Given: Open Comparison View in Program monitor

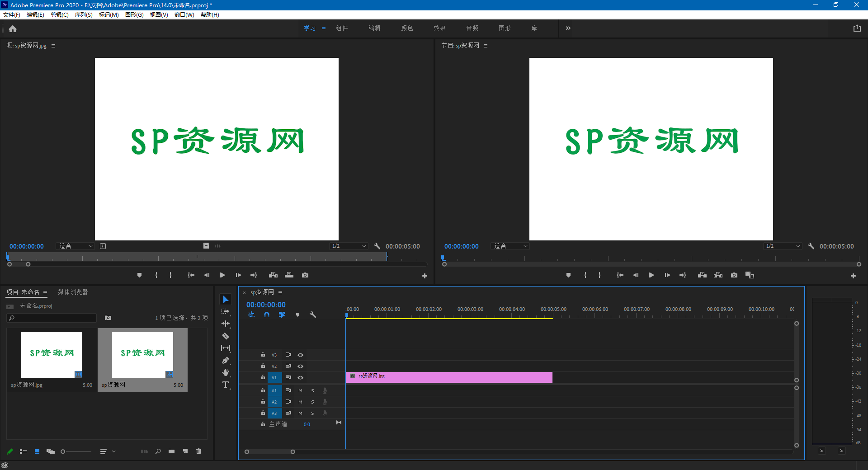Looking at the screenshot, I should point(750,275).
